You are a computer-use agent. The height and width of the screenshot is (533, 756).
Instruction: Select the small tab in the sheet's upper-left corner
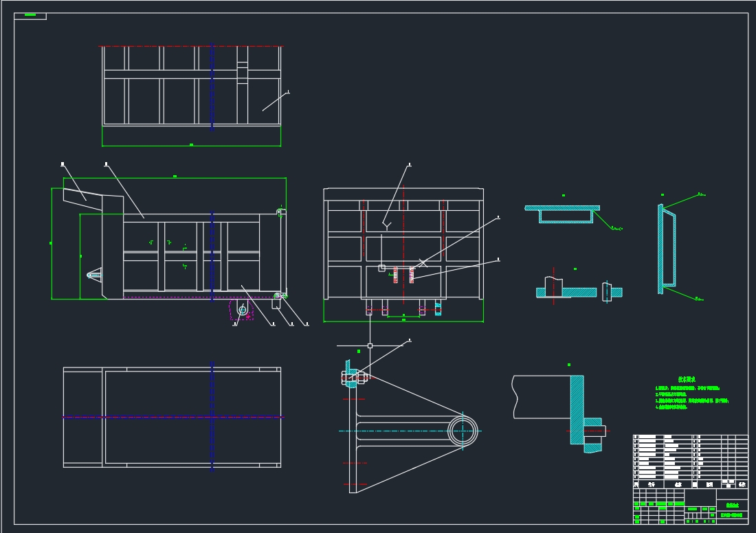pos(30,16)
